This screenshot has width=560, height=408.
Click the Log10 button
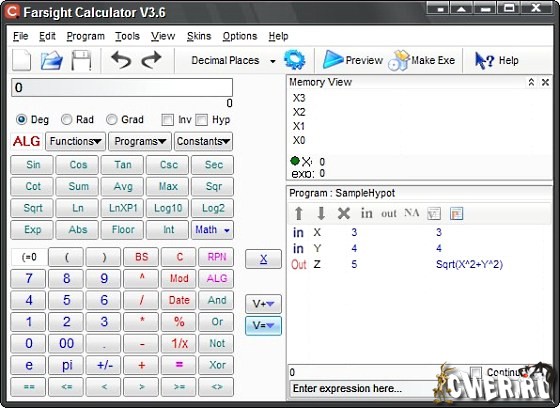[168, 208]
